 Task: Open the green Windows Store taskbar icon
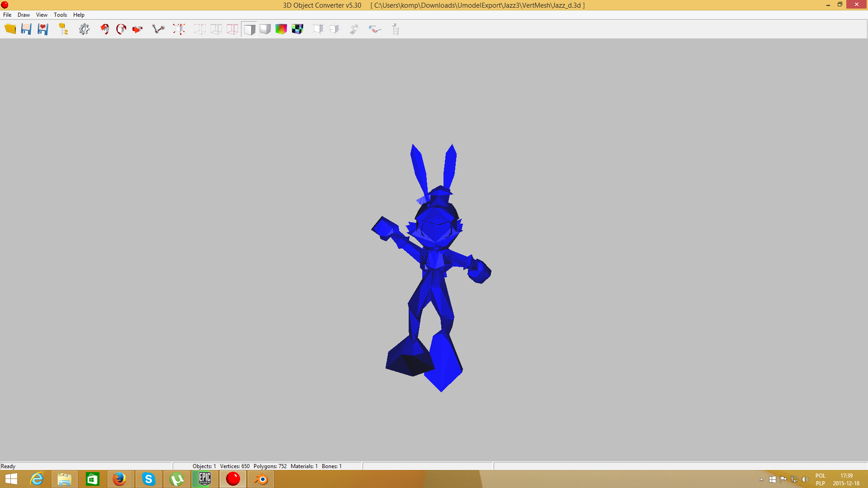tap(92, 479)
